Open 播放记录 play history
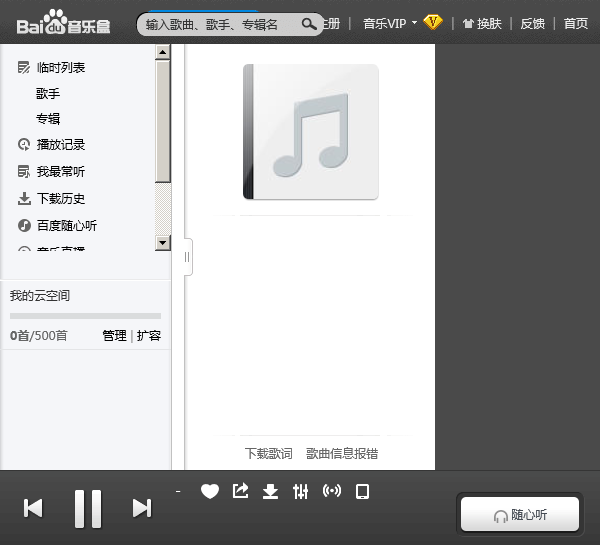600x545 pixels. (x=61, y=145)
